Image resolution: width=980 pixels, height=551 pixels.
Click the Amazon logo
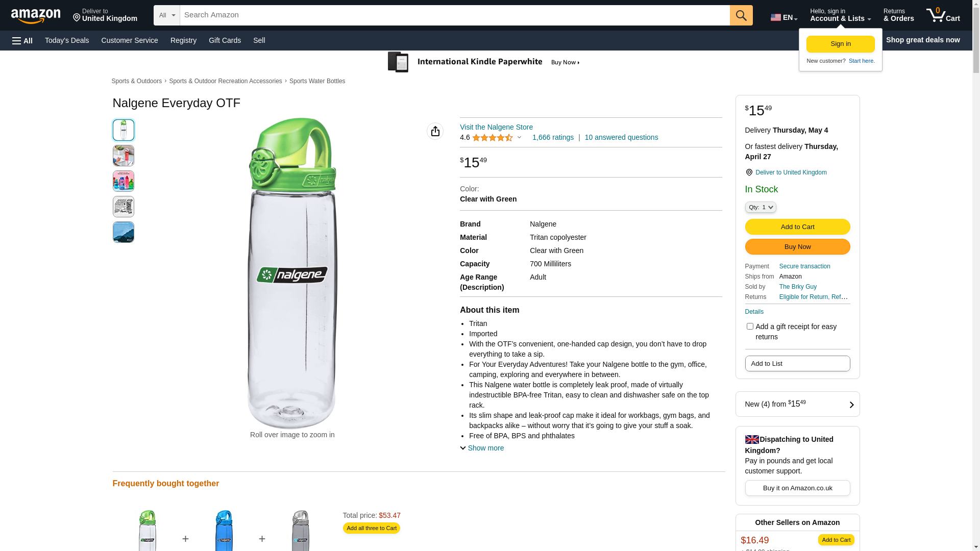pyautogui.click(x=36, y=16)
